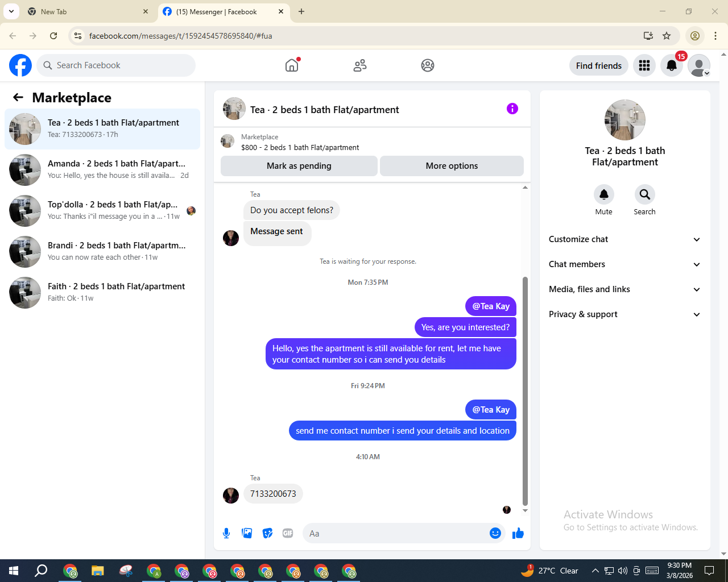The image size is (728, 582).
Task: Send a voice clip microphone icon
Action: 226,533
